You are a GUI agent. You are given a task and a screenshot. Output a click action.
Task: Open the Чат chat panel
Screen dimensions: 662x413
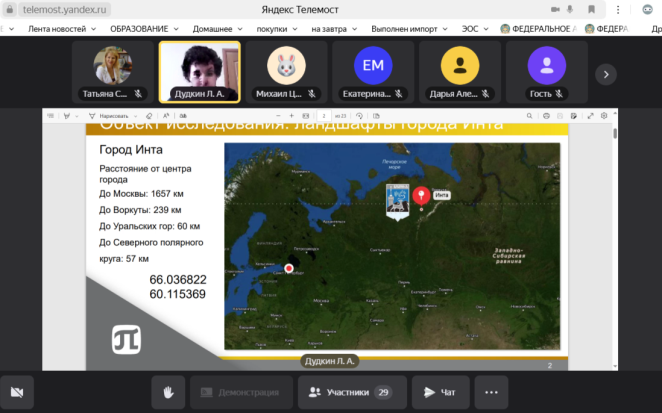tap(440, 392)
